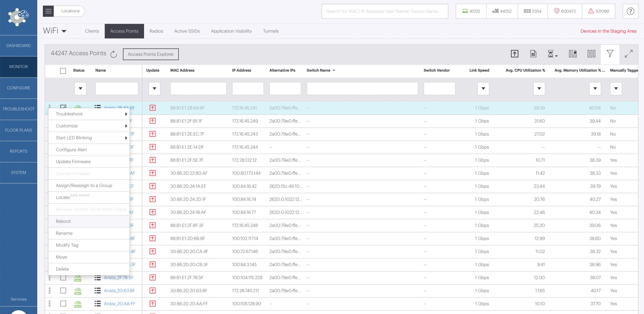Click the column chooser bars icon
644x314 pixels.
click(591, 54)
